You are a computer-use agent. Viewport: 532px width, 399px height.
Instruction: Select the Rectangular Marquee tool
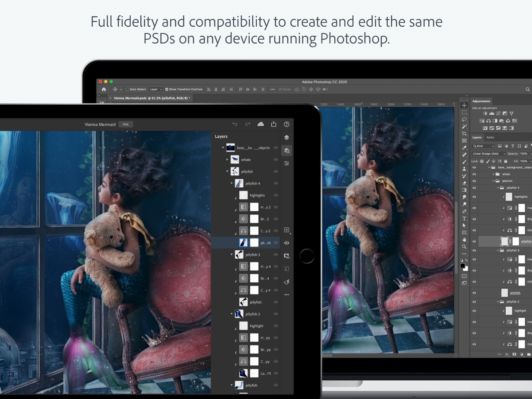coord(464,112)
